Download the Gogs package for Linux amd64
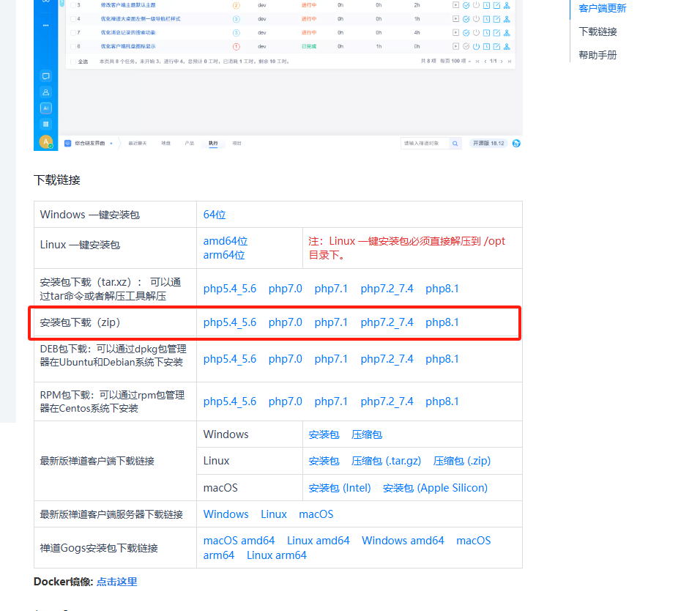700x611 pixels. tap(319, 541)
